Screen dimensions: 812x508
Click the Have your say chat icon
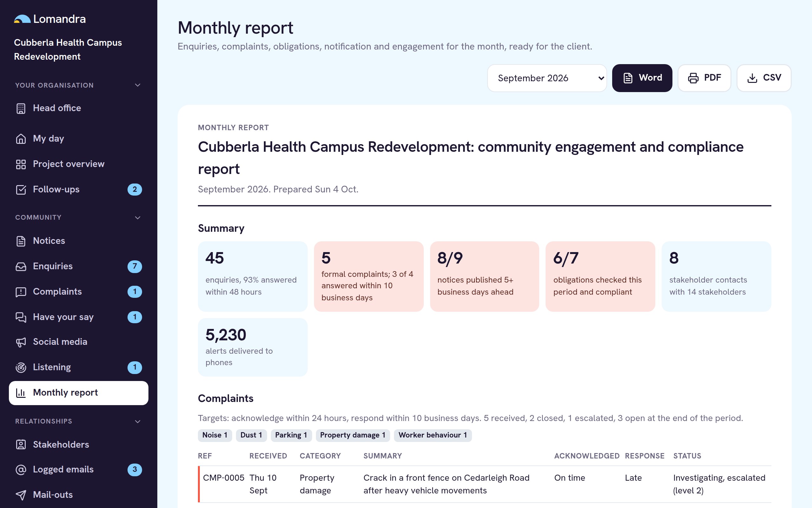pos(21,317)
